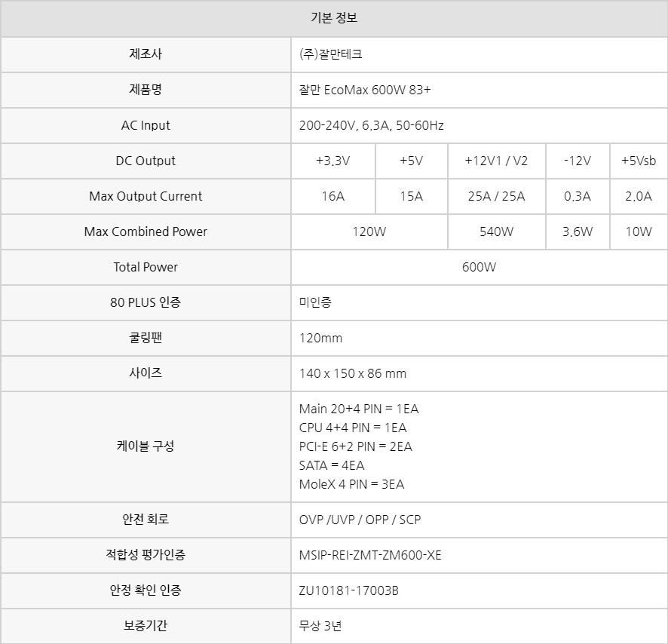Click the 25A / 25A current value
Image resolution: width=668 pixels, height=644 pixels.
(496, 196)
